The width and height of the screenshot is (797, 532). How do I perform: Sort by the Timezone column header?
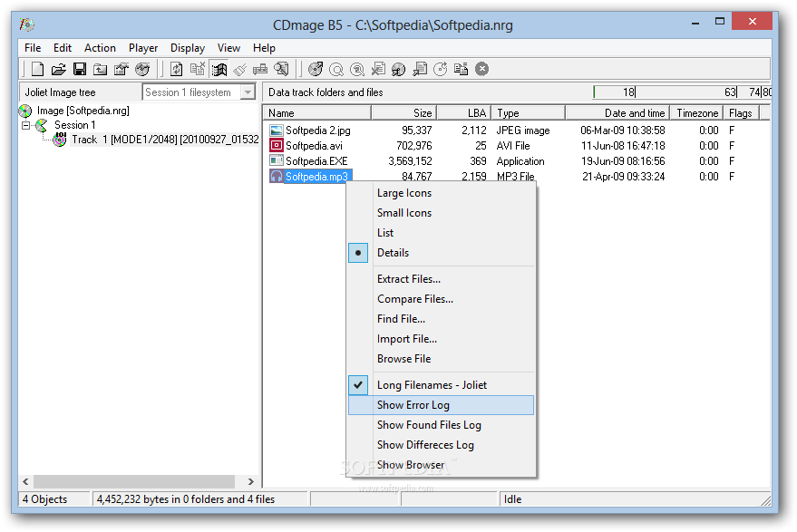pos(697,112)
